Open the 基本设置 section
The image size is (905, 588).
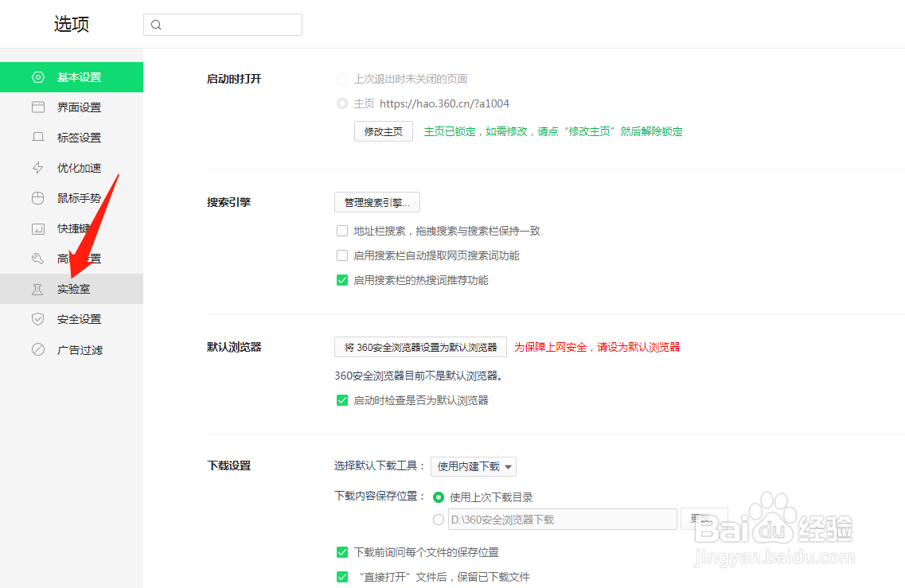[72, 76]
